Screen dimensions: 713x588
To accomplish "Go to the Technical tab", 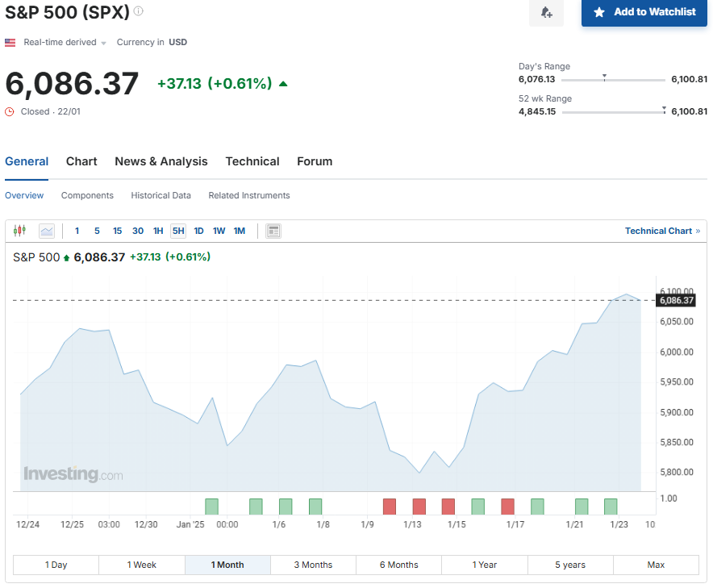I will (x=252, y=161).
